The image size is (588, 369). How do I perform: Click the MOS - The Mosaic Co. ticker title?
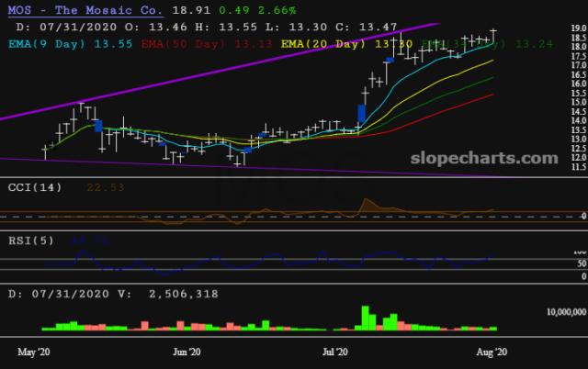point(85,11)
